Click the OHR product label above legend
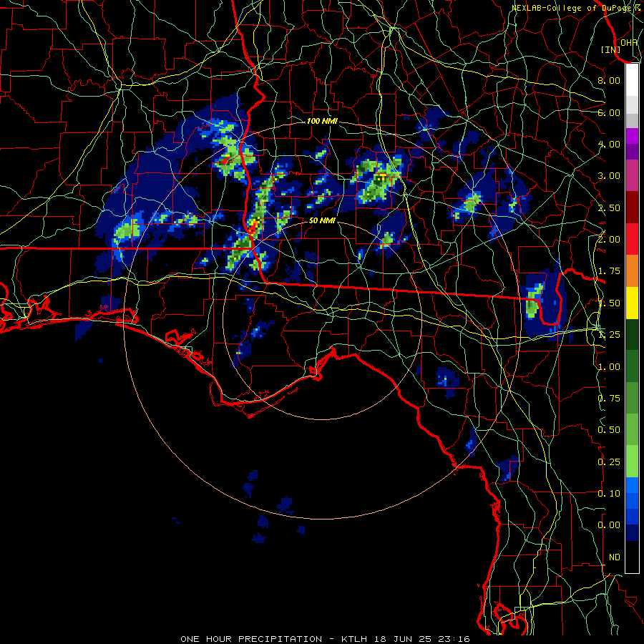 629,42
